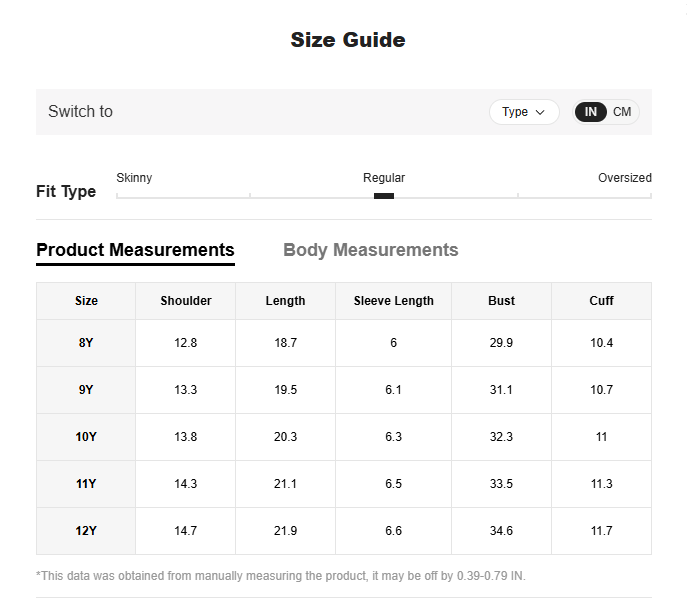Click the Regular fit marker on slider

coord(384,196)
